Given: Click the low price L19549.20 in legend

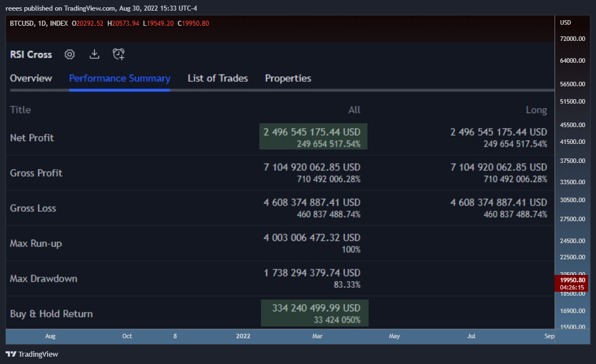Looking at the screenshot, I should (158, 23).
